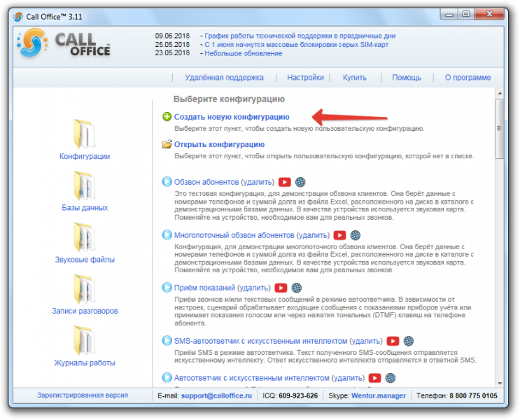Open SMS-автоответчик с искусственным интеллектом link
This screenshot has height=420, width=520.
260,341
